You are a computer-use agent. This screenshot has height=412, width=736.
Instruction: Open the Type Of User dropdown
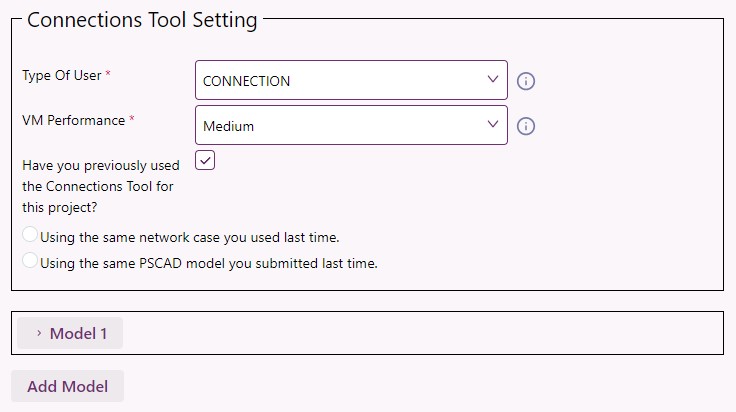351,80
